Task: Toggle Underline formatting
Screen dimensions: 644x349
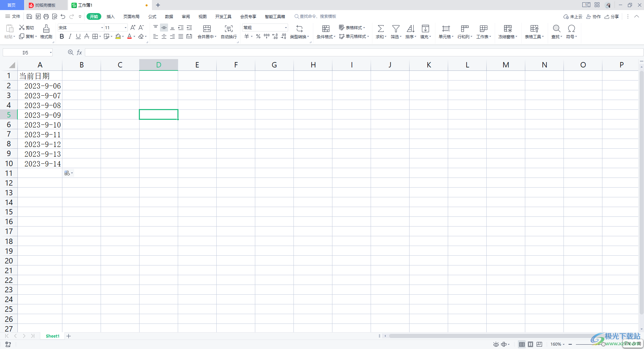Action: point(78,36)
